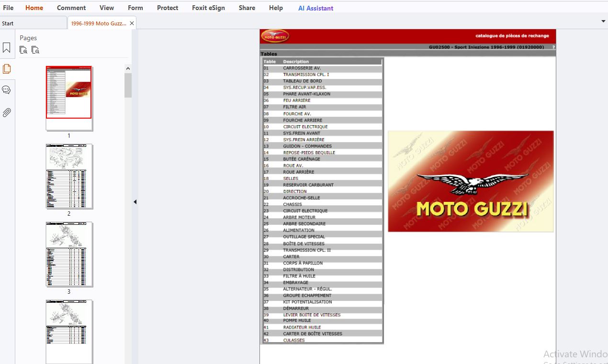Click the GUIDON - COMMANDES entry

[x=307, y=146]
